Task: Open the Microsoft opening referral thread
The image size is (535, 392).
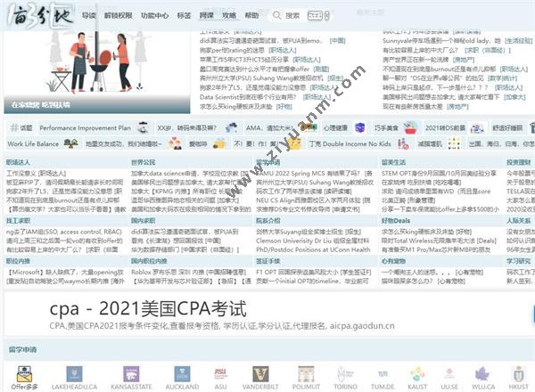Action: pos(65,273)
